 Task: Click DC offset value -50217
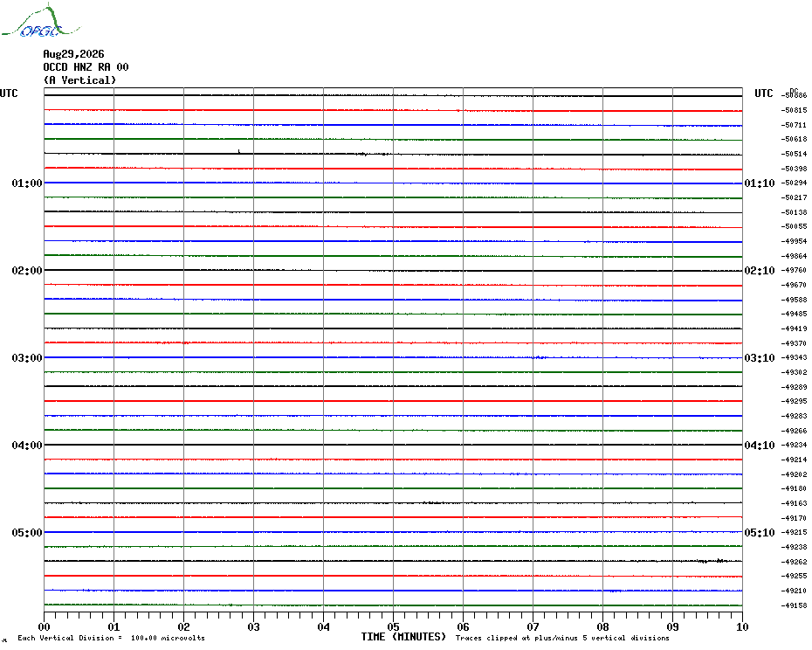(x=795, y=197)
